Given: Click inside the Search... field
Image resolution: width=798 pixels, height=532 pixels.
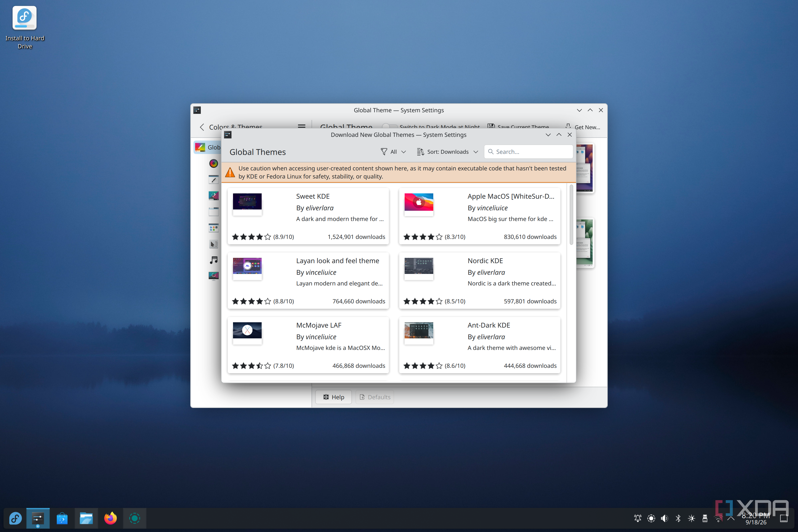Looking at the screenshot, I should pos(529,152).
